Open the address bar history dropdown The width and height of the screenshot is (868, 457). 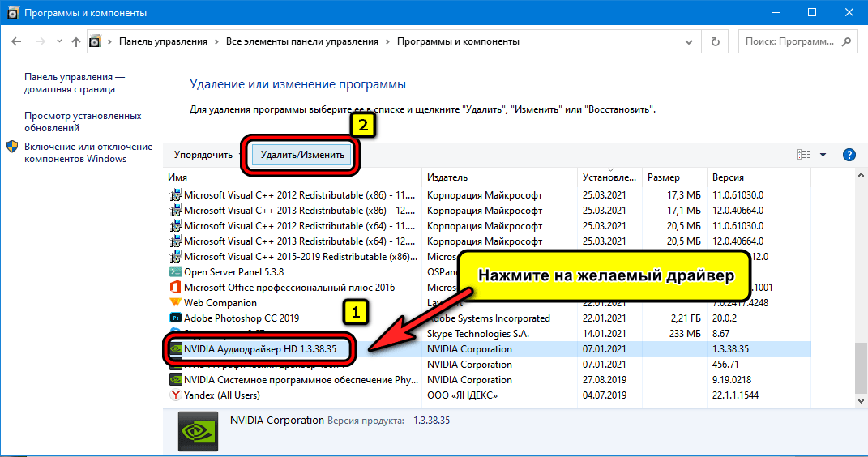click(688, 41)
